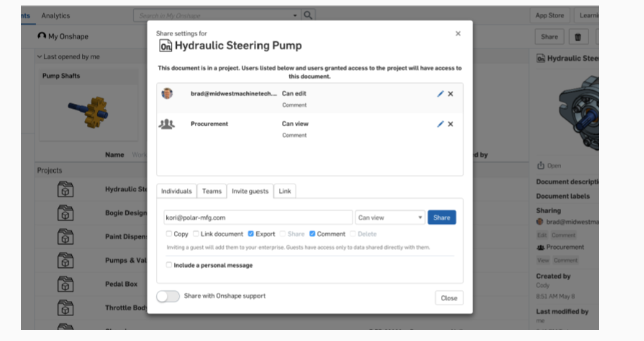Click the Search in My Onshape field
644x341 pixels.
[x=217, y=16]
